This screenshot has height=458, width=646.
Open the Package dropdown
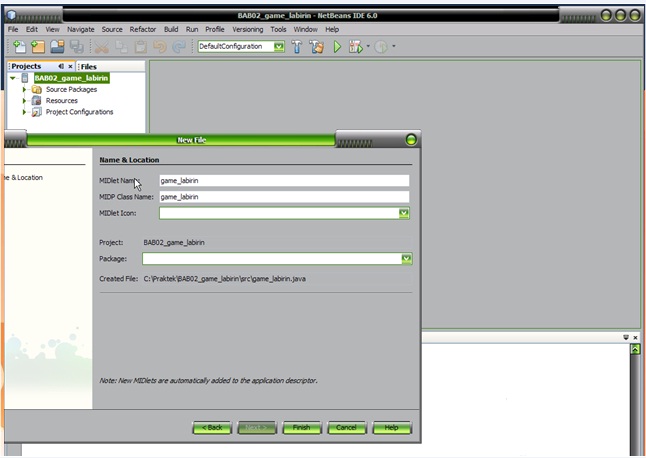[x=406, y=259]
